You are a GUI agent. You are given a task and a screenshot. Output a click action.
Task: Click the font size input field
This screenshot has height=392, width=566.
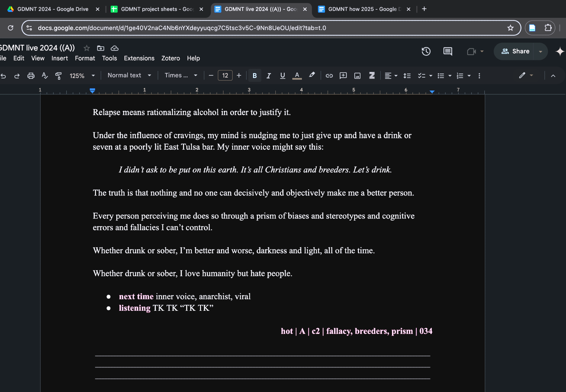tap(225, 75)
